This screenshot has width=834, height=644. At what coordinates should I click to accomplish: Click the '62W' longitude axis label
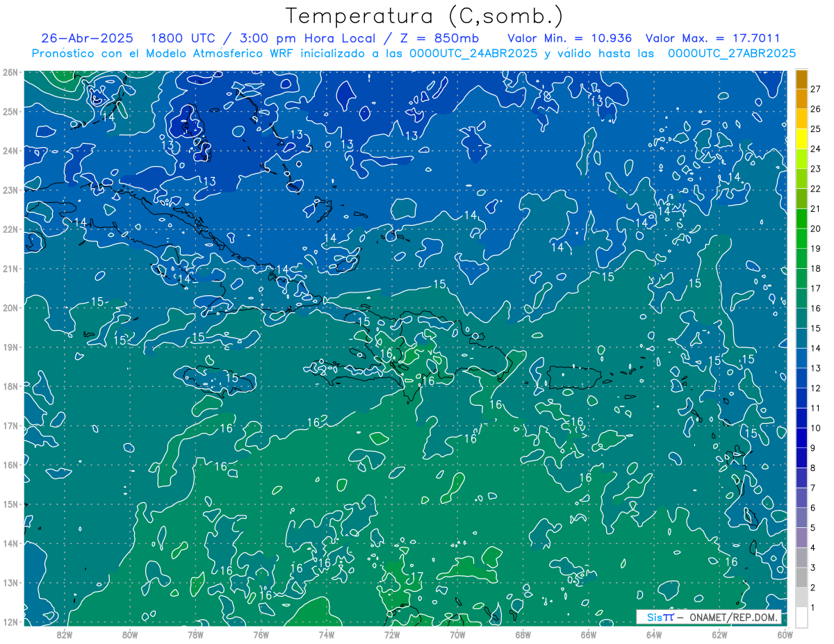719,634
